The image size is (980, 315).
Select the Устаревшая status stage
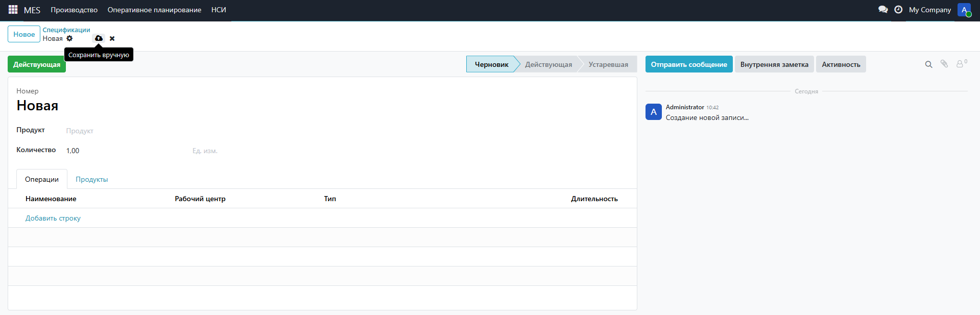tap(608, 64)
